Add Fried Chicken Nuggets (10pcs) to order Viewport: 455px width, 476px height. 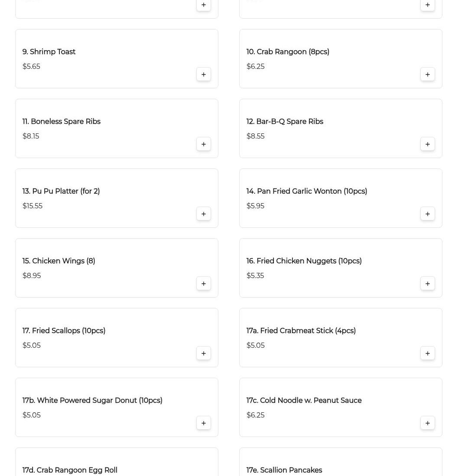pyautogui.click(x=428, y=284)
